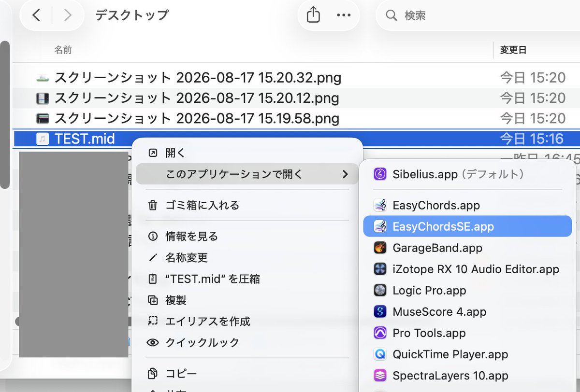Choose 複製 menu item
Image resolution: width=580 pixels, height=392 pixels.
247,300
